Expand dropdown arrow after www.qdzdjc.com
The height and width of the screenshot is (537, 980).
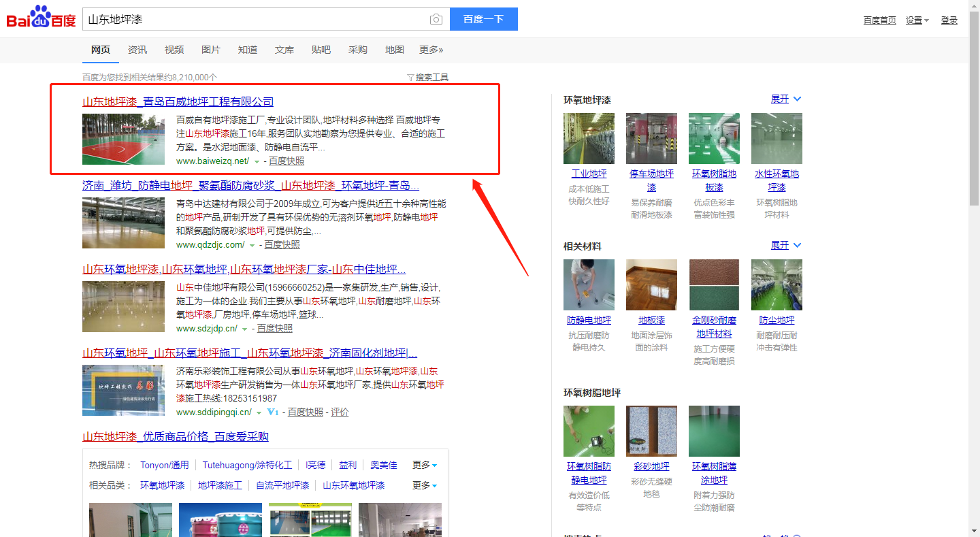point(252,246)
